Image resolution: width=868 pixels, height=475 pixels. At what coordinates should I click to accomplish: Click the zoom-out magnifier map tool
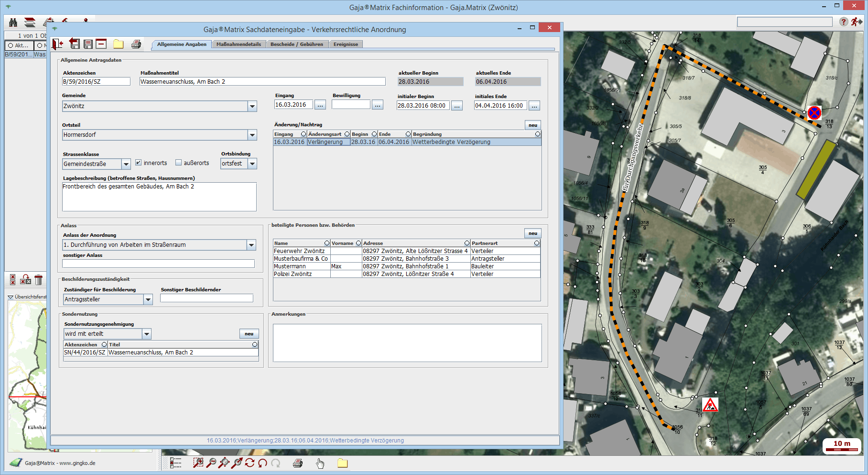click(211, 463)
